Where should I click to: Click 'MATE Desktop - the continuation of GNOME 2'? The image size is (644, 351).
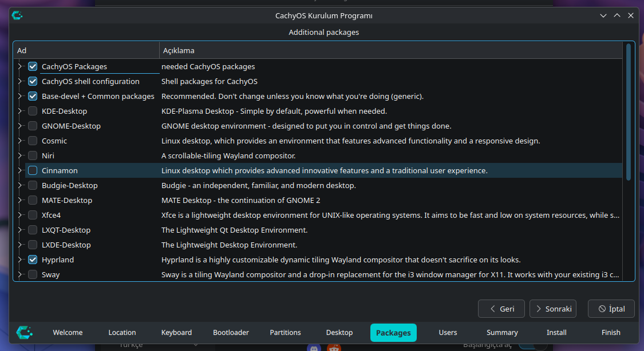pos(240,200)
